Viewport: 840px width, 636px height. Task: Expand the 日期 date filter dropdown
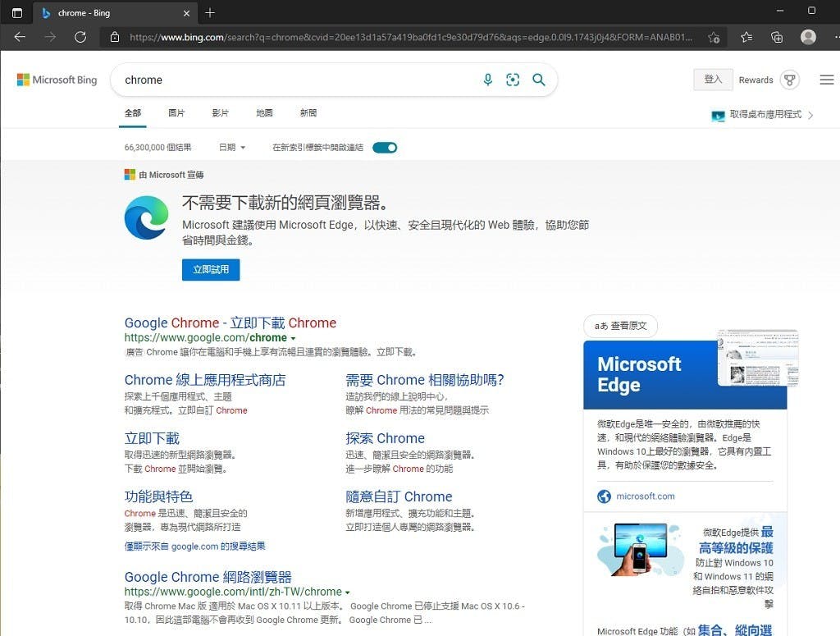point(232,148)
